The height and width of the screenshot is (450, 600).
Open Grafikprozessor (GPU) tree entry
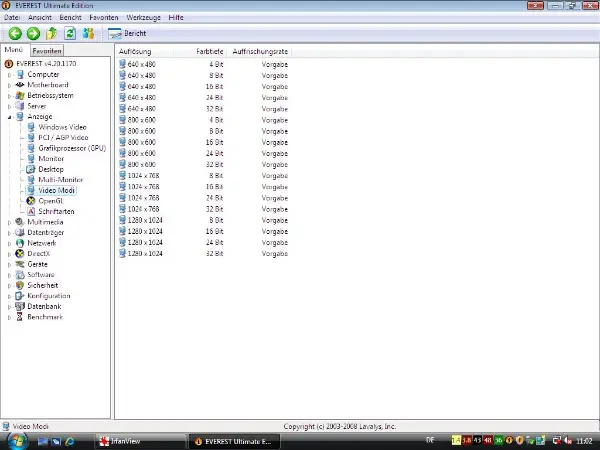(71, 148)
